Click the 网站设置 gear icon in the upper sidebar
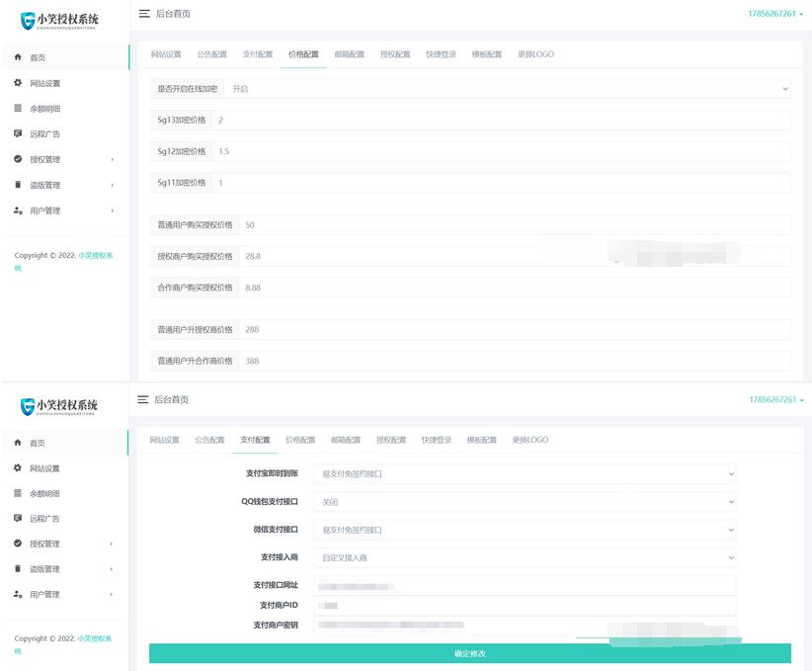812x671 pixels. 18,84
